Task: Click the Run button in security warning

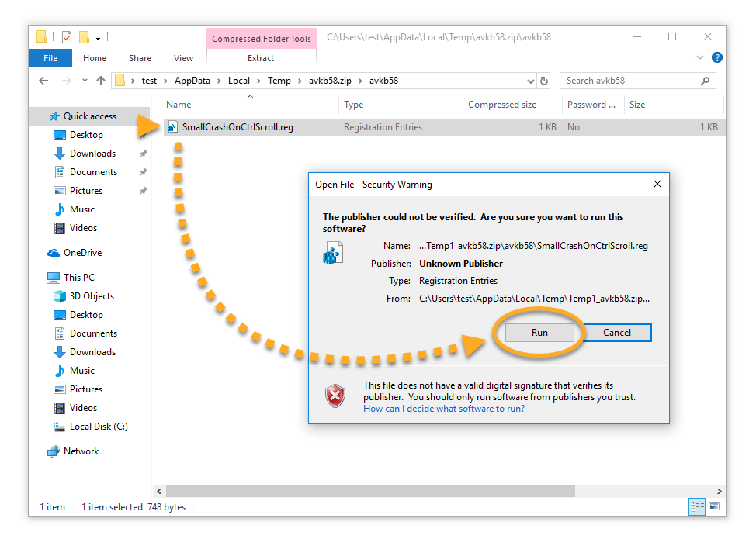Action: pos(539,333)
